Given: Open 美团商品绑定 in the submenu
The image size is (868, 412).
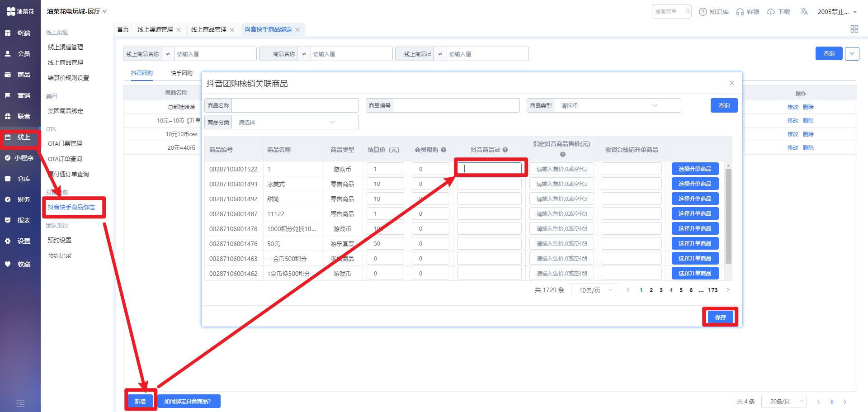Looking at the screenshot, I should click(66, 111).
